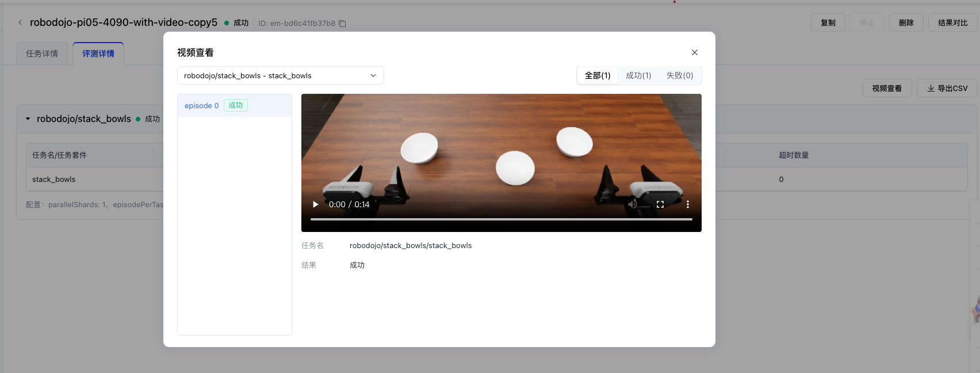Close the 视频查看 dialog

pyautogui.click(x=695, y=52)
